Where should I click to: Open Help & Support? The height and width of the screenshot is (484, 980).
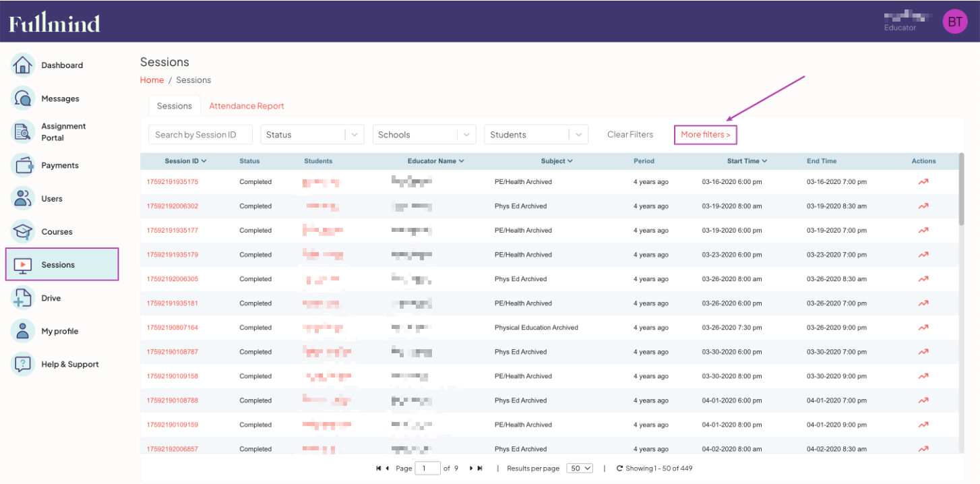[x=69, y=364]
